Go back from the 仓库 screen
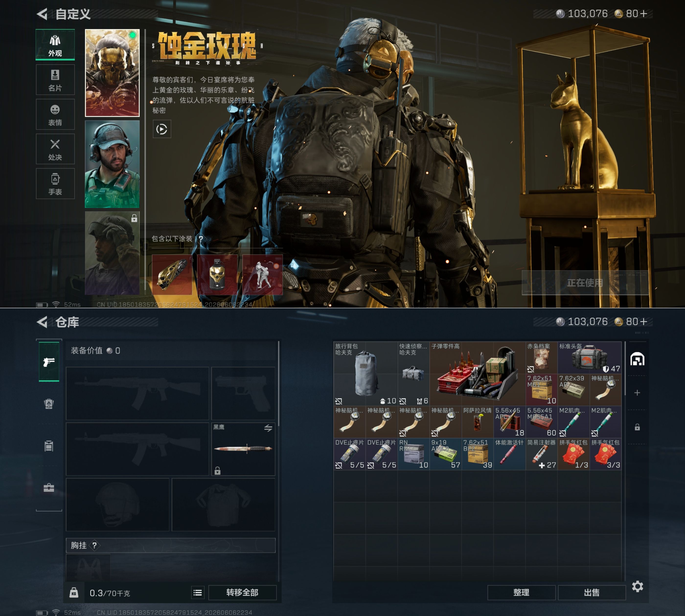 [x=42, y=322]
